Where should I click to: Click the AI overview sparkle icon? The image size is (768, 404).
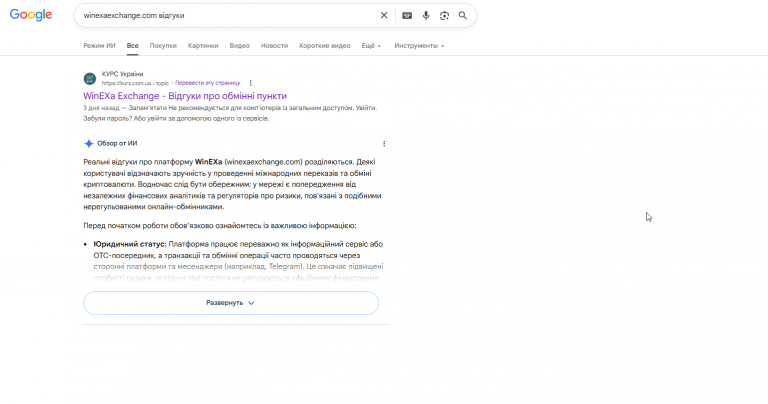click(89, 143)
